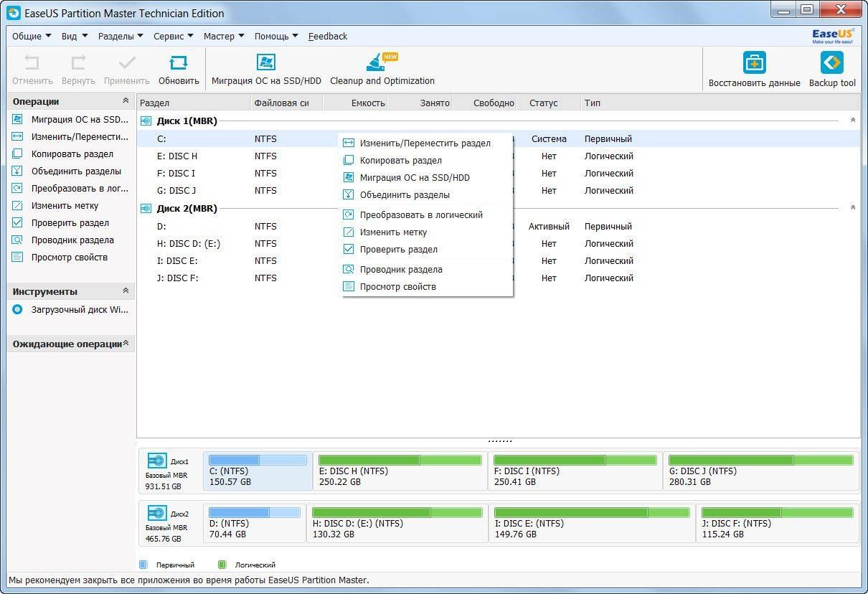The image size is (868, 594).
Task: Click the sidebar icon beside Миграция ОС на SSD
Action: [x=17, y=119]
